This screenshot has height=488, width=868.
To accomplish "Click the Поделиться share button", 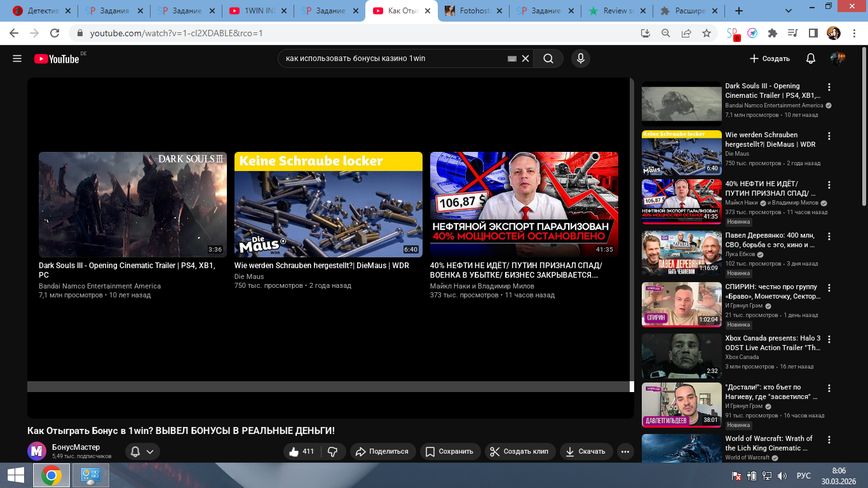I will (383, 451).
